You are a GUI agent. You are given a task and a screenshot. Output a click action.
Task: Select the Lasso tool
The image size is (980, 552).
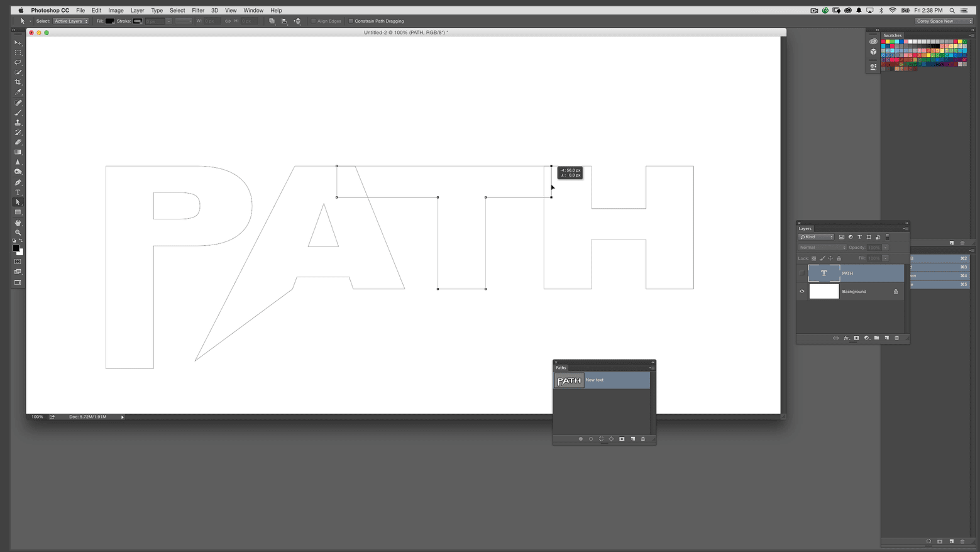pyautogui.click(x=18, y=62)
